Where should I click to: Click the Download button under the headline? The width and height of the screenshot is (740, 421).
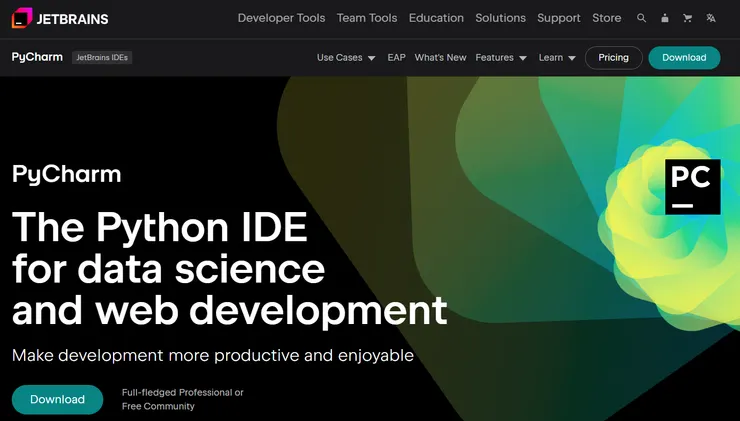(57, 399)
